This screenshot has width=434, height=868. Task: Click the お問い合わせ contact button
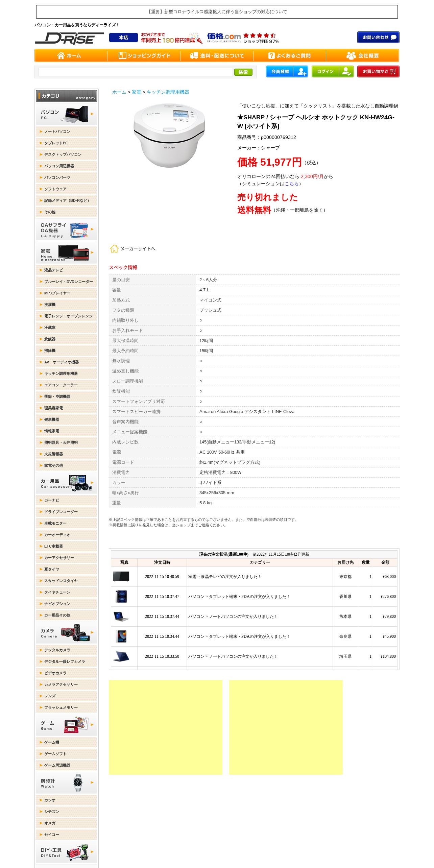pos(378,37)
